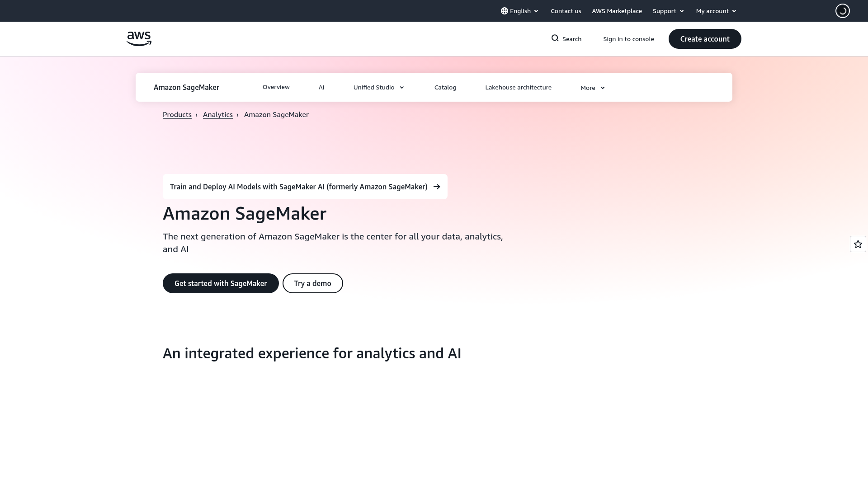Click the star feedback icon on the right edge
This screenshot has height=488, width=868.
pos(857,244)
